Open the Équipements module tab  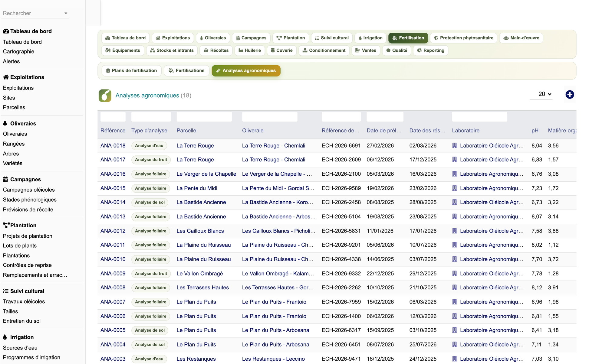[x=123, y=50]
